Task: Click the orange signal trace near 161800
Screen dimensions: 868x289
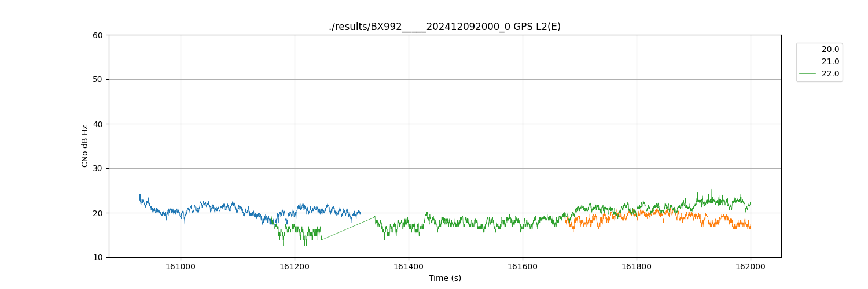Action: pyautogui.click(x=637, y=213)
